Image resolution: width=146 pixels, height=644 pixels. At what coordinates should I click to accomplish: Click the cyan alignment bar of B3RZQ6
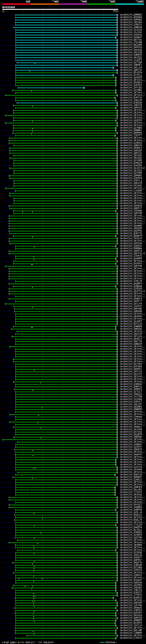point(67,103)
